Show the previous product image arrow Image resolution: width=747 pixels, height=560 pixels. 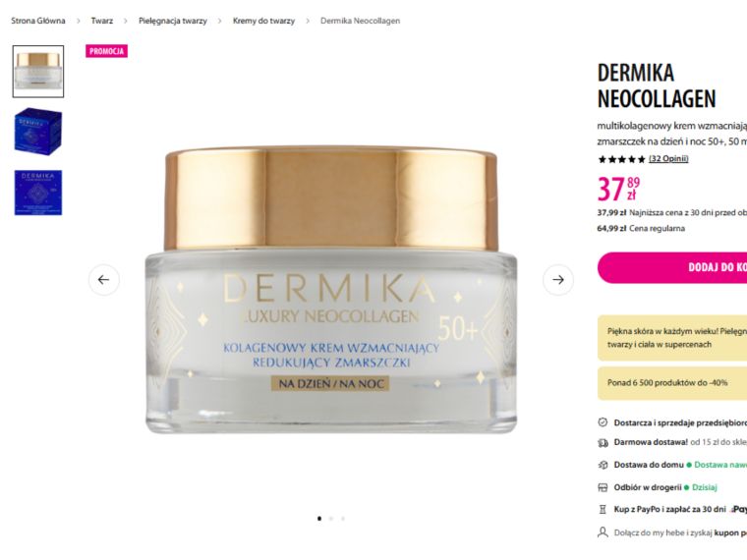pos(104,280)
